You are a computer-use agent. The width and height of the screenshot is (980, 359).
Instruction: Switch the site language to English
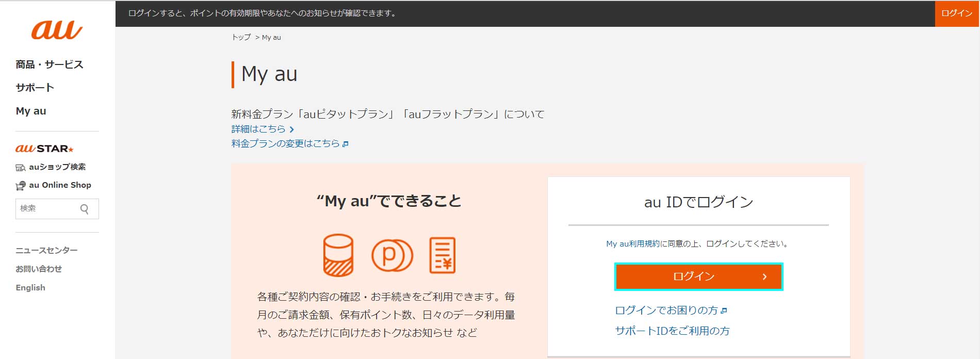[30, 287]
